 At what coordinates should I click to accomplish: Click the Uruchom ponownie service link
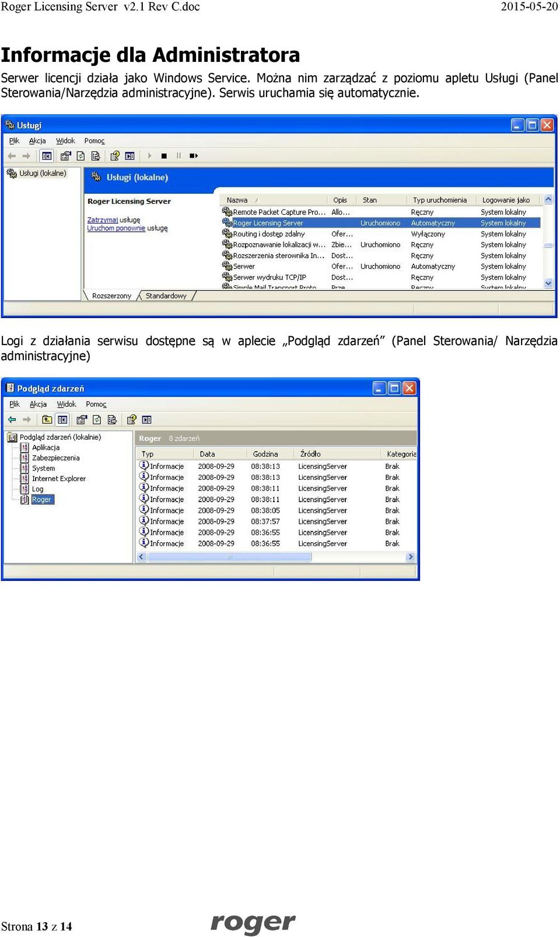coord(116,228)
